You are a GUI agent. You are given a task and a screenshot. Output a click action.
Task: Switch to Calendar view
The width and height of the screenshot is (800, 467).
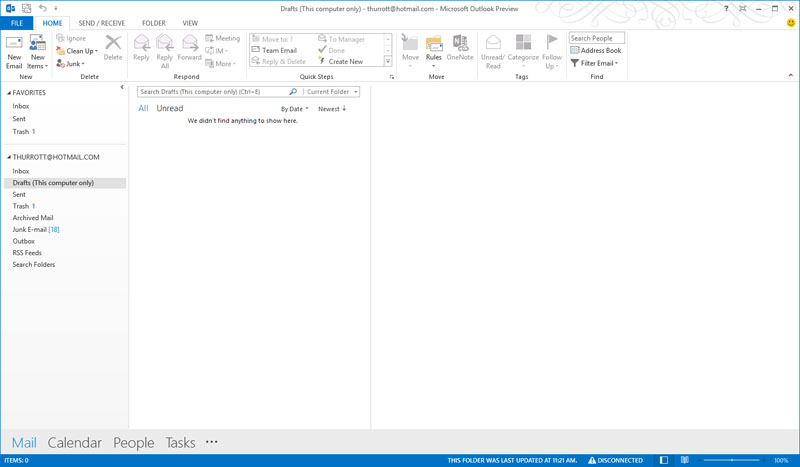74,443
